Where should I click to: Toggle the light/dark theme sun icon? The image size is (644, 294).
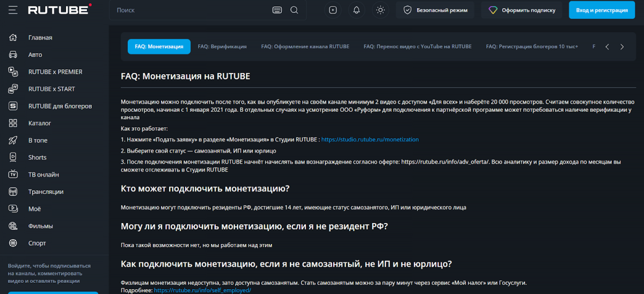[x=380, y=10]
